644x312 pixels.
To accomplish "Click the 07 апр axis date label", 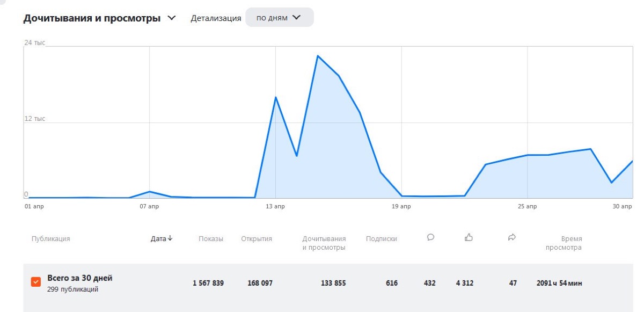I will pos(149,206).
